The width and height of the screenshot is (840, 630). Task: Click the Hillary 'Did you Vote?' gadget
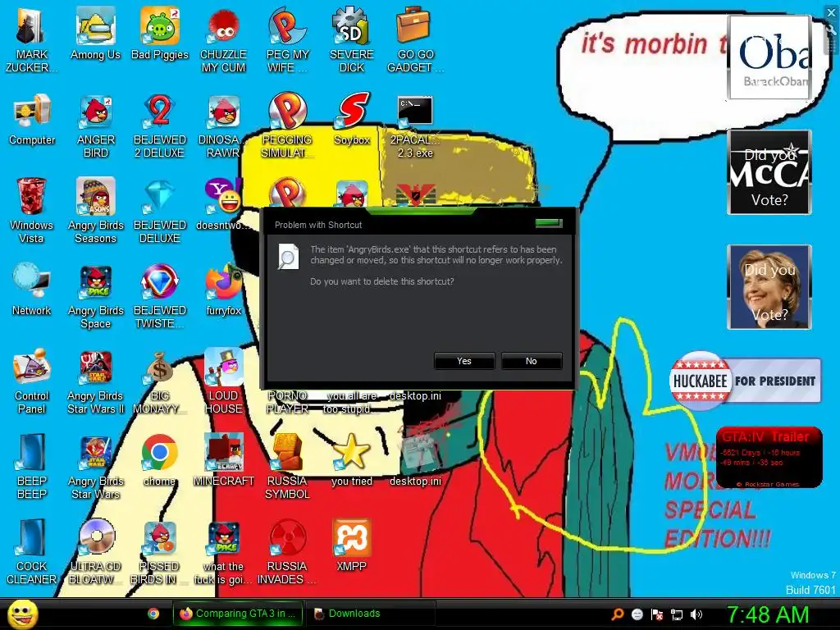pyautogui.click(x=769, y=286)
